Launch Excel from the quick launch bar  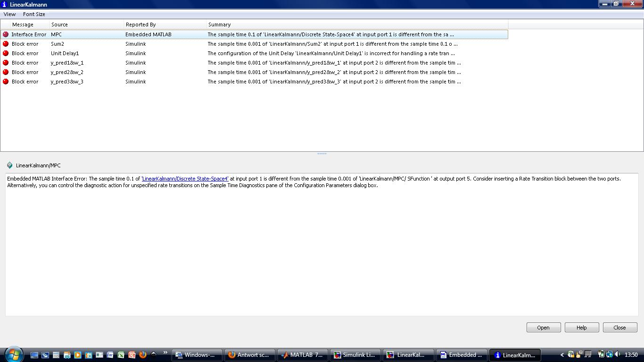click(x=121, y=355)
